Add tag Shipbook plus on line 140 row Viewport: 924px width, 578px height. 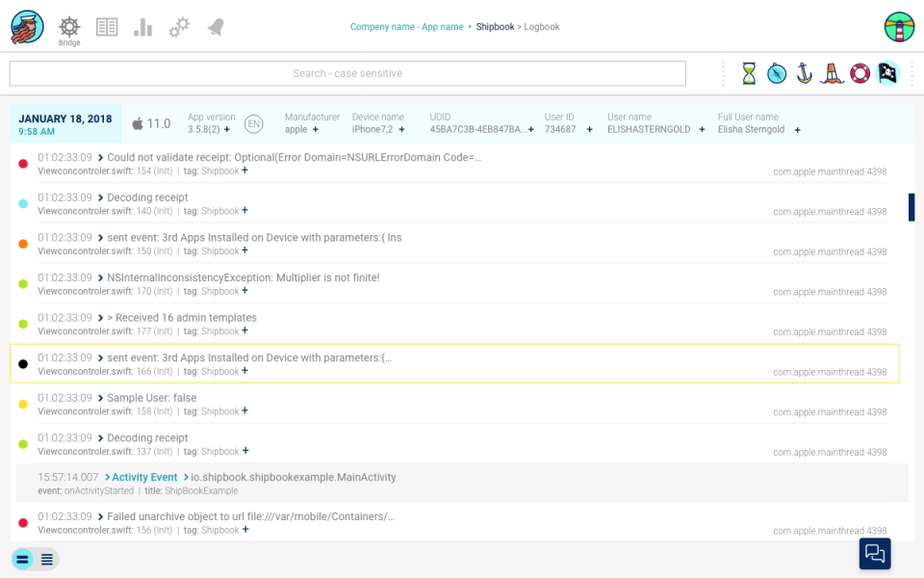[245, 211]
